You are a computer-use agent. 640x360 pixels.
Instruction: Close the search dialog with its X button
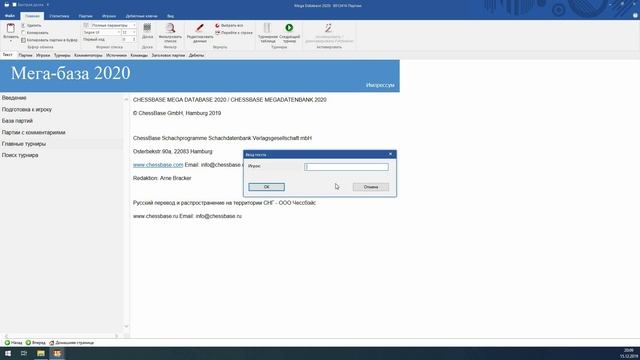(x=390, y=154)
